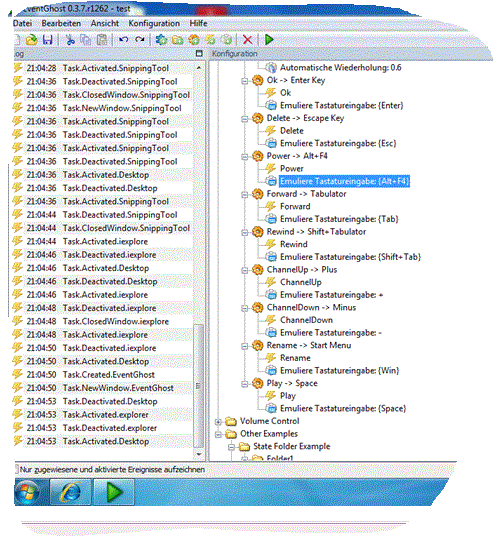Select Emuliere Tastatureingabe: {Shift+Tab} action
The height and width of the screenshot is (537, 500).
[350, 257]
